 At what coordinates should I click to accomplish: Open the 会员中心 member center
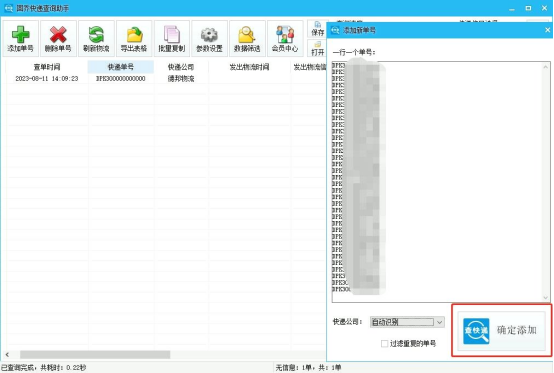[x=285, y=39]
